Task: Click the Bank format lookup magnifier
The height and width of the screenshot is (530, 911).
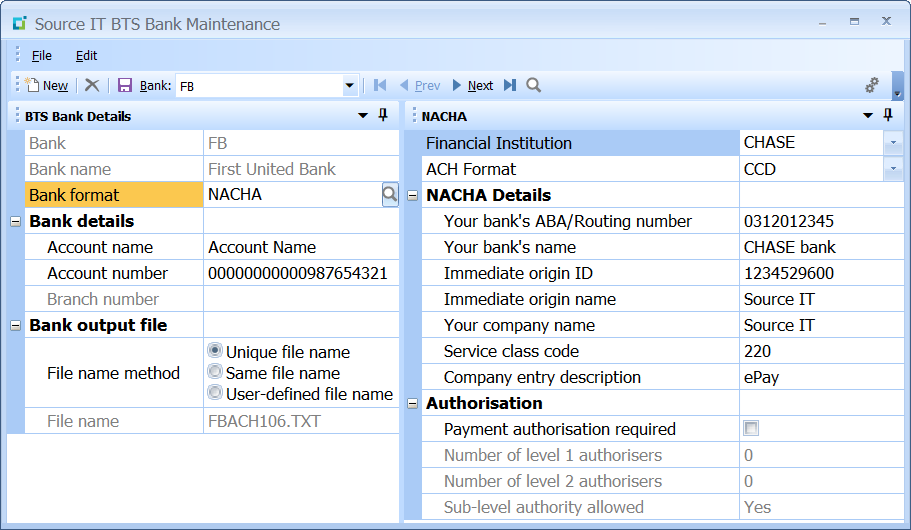Action: click(390, 195)
